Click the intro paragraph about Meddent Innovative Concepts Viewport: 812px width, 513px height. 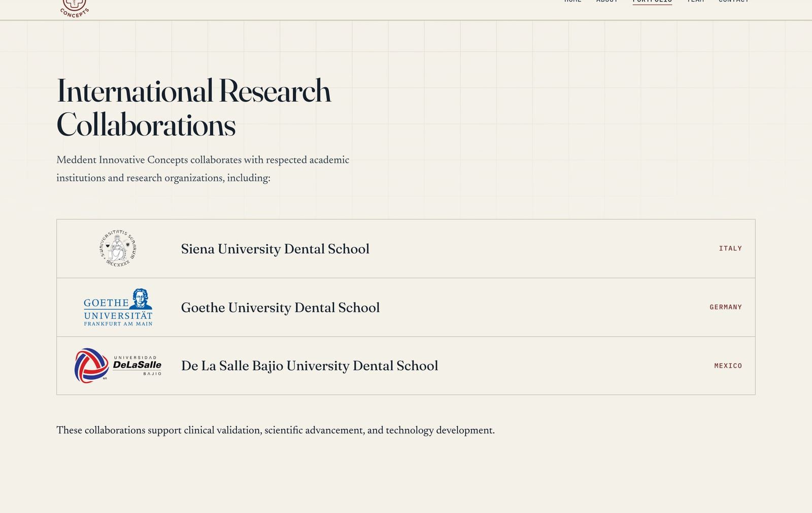coord(203,169)
